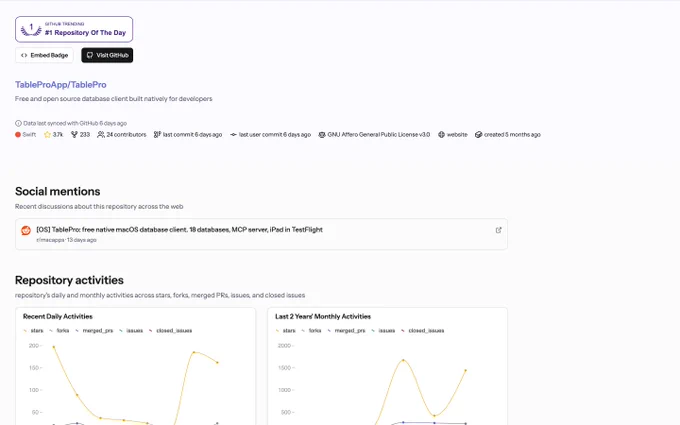The image size is (680, 425).
Task: Click the contributors people icon
Action: (x=101, y=134)
